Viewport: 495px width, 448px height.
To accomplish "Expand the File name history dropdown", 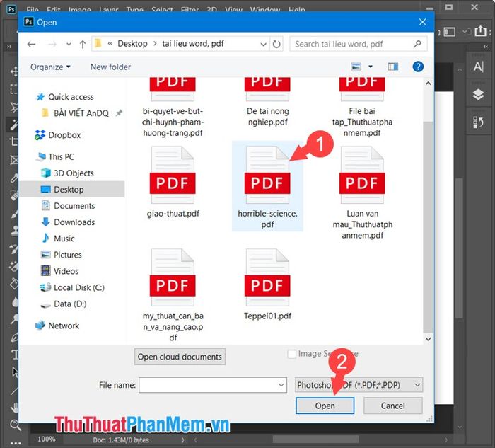I will tap(281, 385).
